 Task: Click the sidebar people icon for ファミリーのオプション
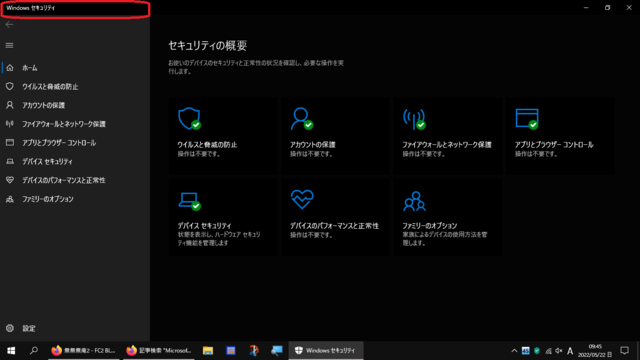pyautogui.click(x=10, y=199)
